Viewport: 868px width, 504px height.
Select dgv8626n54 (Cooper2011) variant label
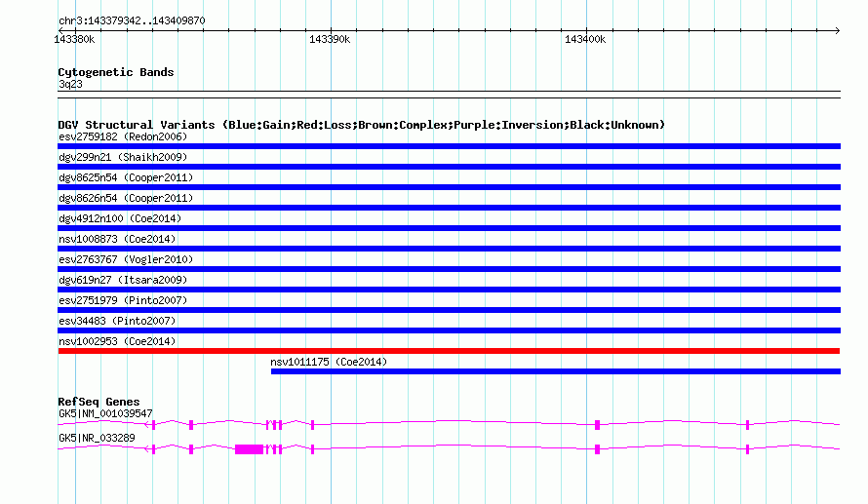coord(126,198)
